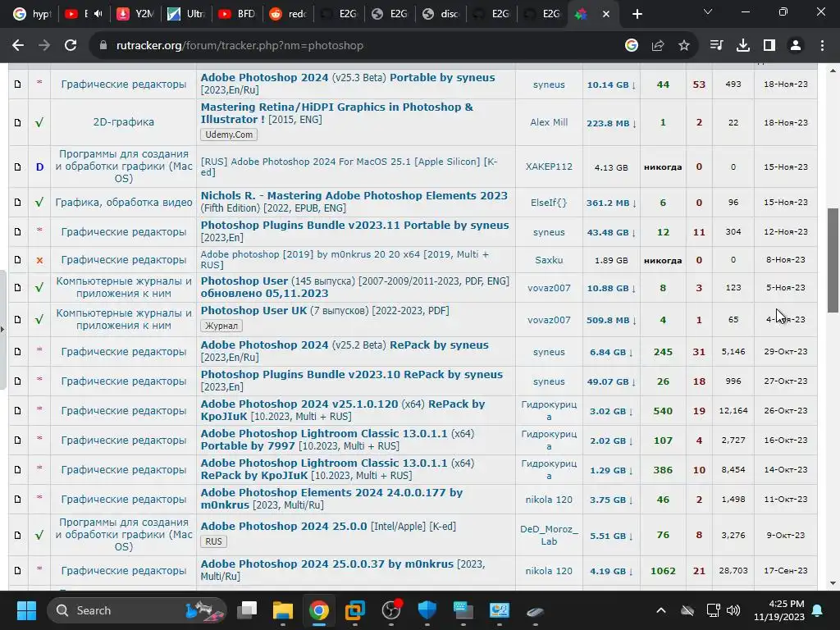840x630 pixels.
Task: Download the 361.2 MB torrent
Action: coord(611,203)
